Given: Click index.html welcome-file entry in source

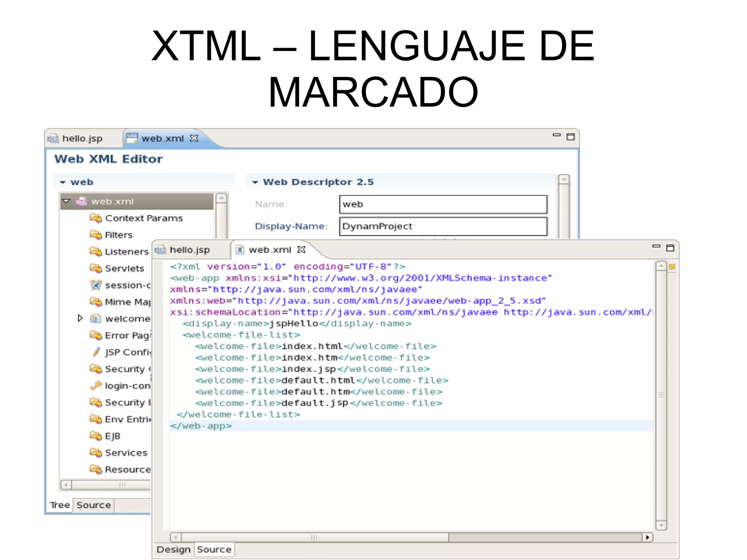Looking at the screenshot, I should (x=316, y=346).
